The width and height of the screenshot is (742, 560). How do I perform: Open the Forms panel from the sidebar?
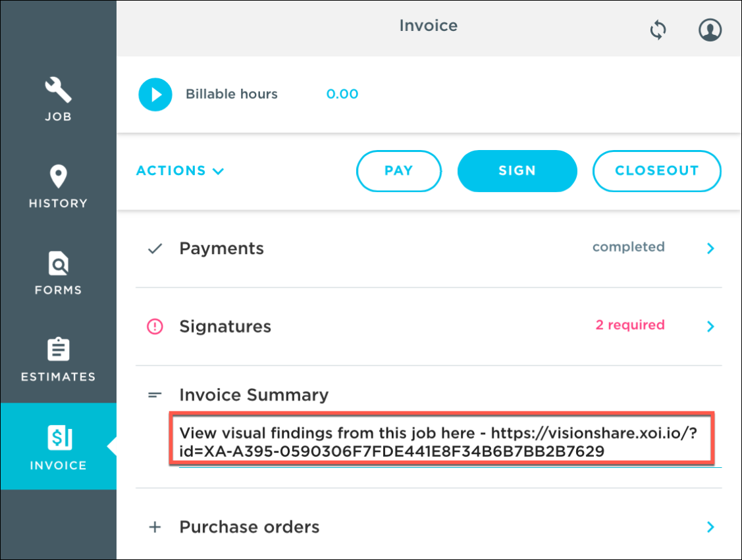coord(58,272)
